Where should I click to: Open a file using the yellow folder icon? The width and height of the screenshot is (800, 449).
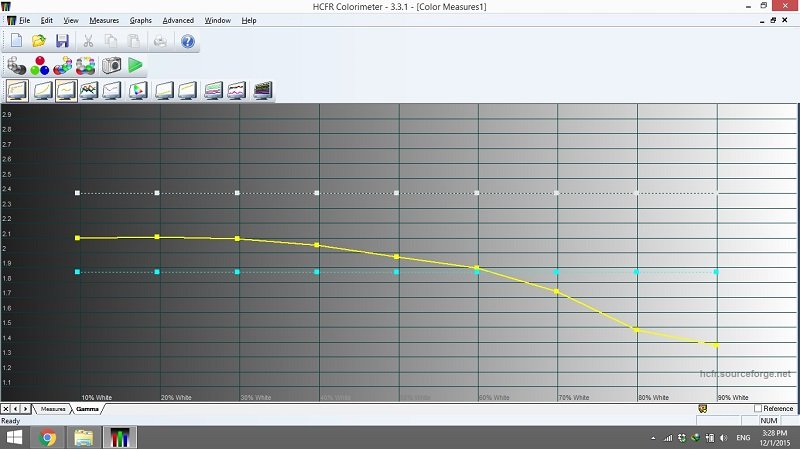click(39, 41)
